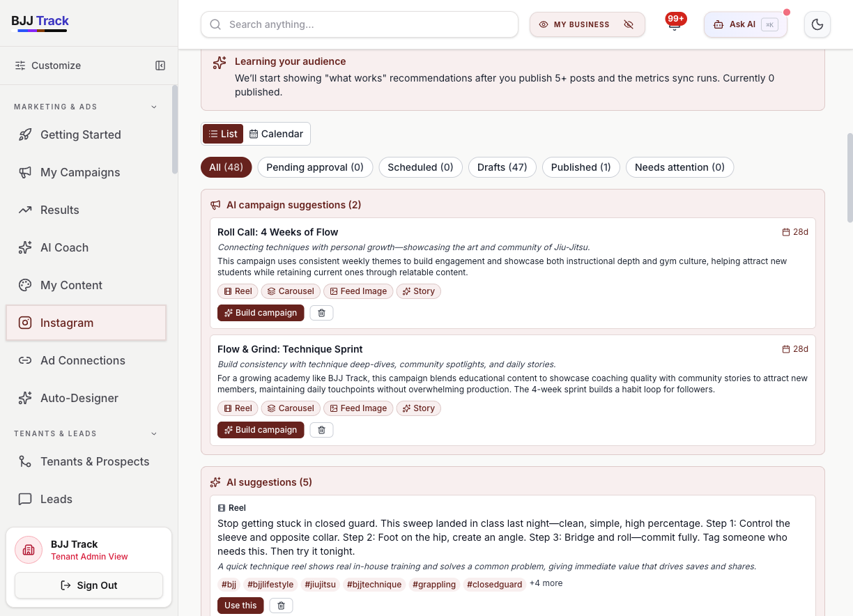Build campaign for Roll Call
This screenshot has width=853, height=616.
261,313
